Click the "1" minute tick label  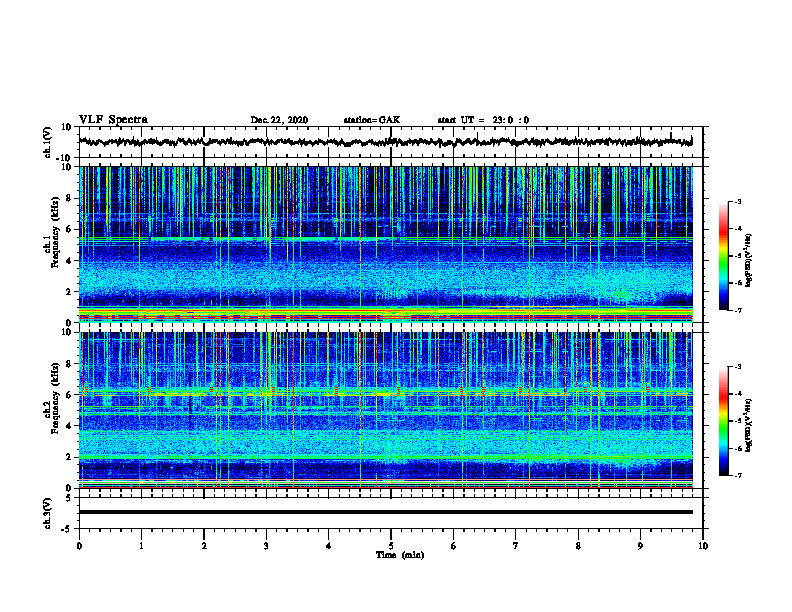[141, 546]
